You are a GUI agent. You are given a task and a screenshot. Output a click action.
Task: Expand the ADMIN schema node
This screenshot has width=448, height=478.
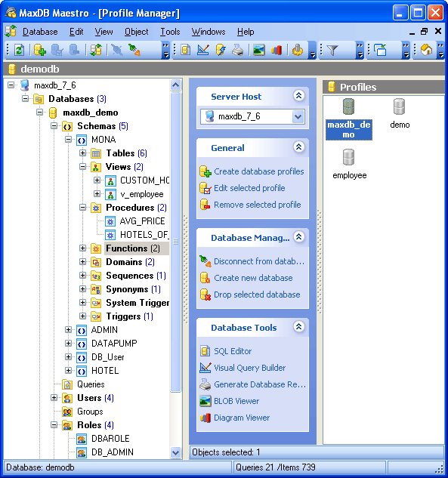pyautogui.click(x=68, y=329)
